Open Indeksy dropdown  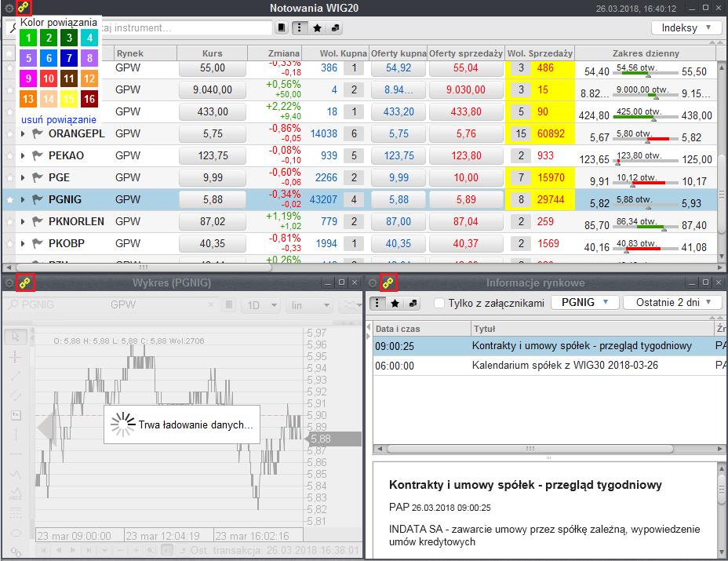click(x=686, y=28)
